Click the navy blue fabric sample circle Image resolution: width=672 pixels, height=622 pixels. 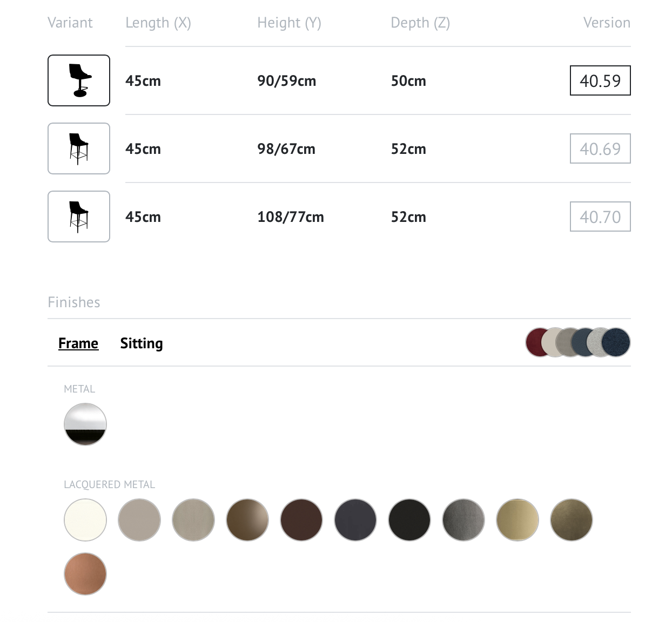coord(616,342)
